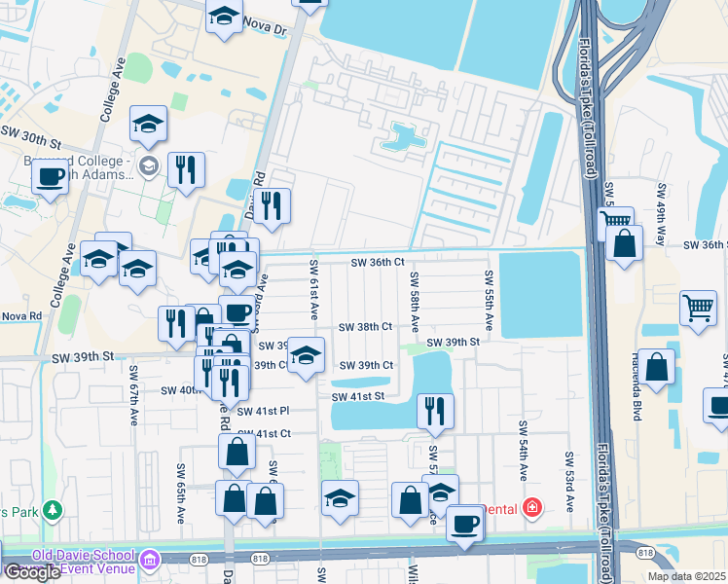Click the Old Davie School label text
The image size is (728, 584).
pos(83,555)
